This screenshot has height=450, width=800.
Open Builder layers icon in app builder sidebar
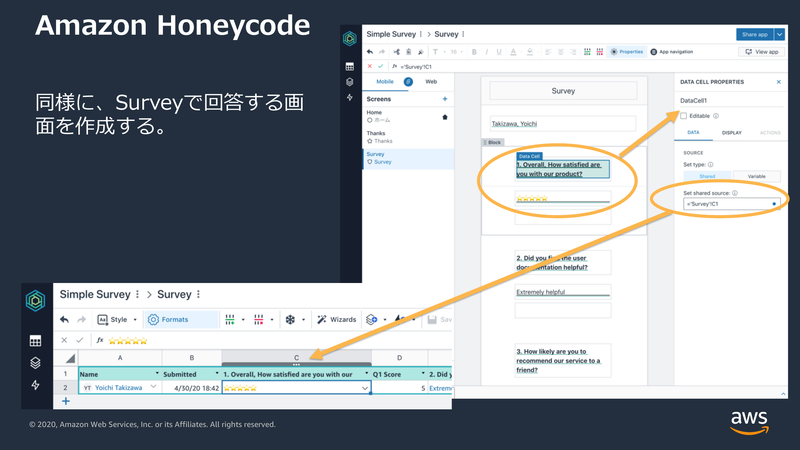[349, 82]
